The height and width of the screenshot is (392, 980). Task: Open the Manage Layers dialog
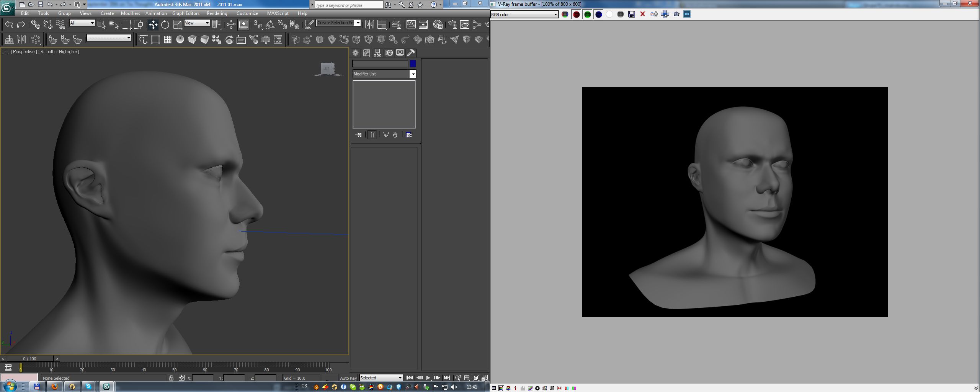tap(396, 24)
